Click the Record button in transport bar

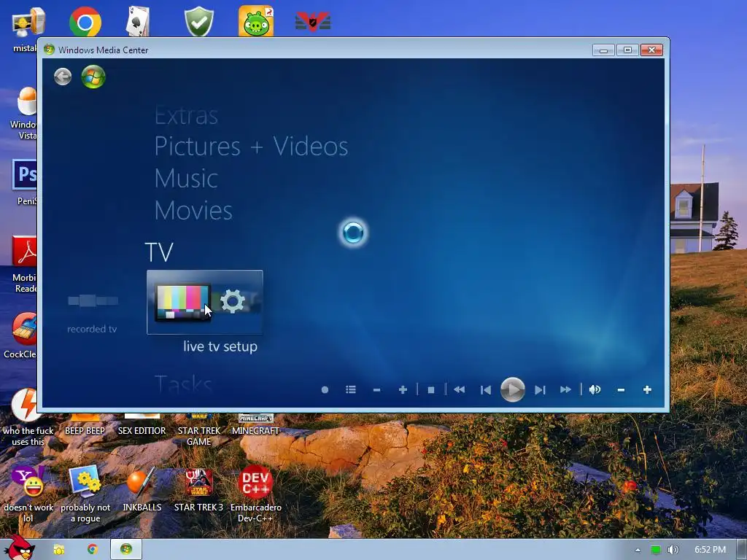(x=325, y=389)
